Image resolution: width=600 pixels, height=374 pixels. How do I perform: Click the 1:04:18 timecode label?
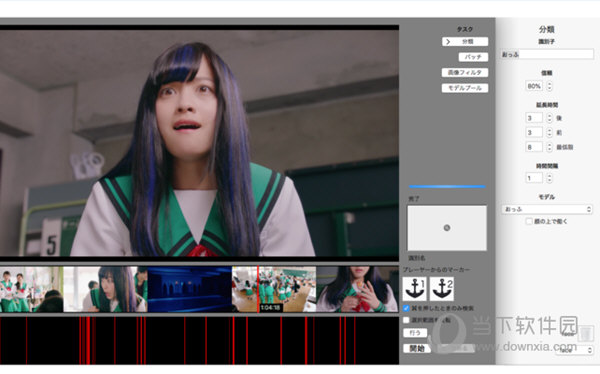(271, 308)
